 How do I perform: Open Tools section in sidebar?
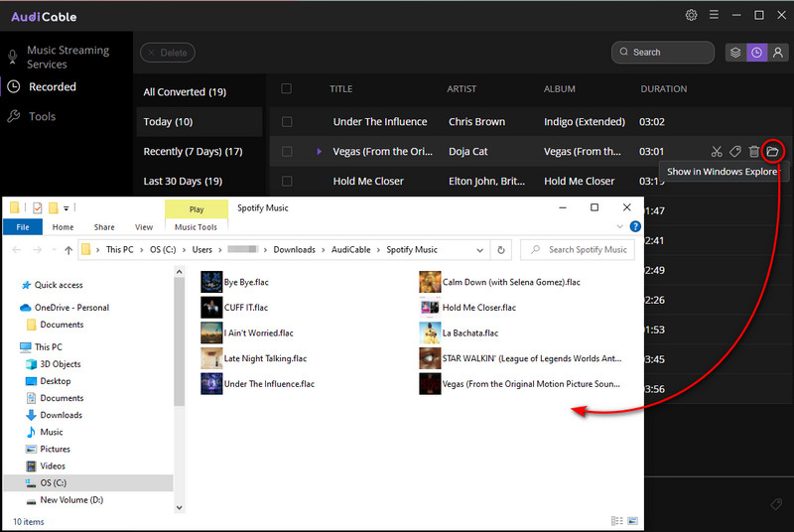(x=42, y=116)
